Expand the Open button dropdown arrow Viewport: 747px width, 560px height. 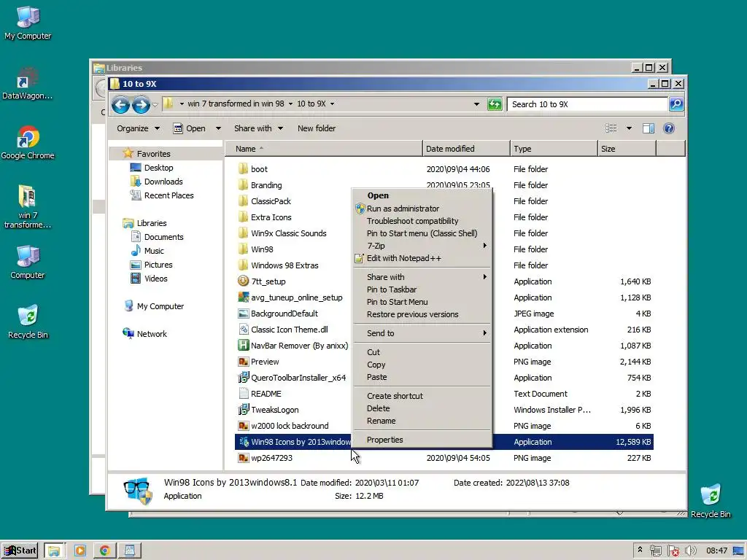click(218, 128)
